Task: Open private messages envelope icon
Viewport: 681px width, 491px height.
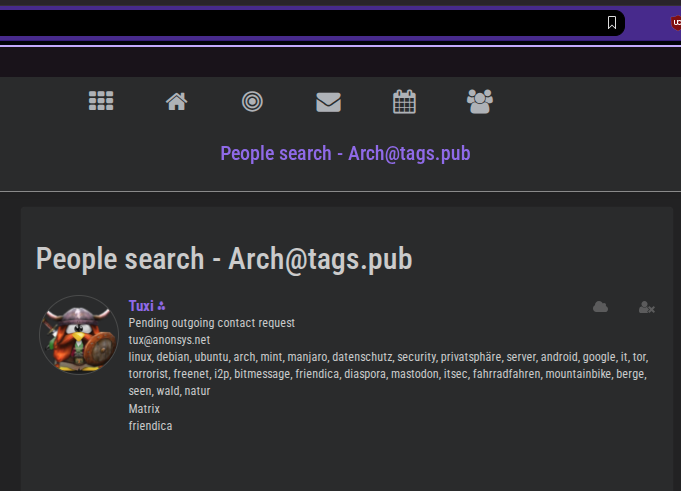Action: pyautogui.click(x=328, y=101)
